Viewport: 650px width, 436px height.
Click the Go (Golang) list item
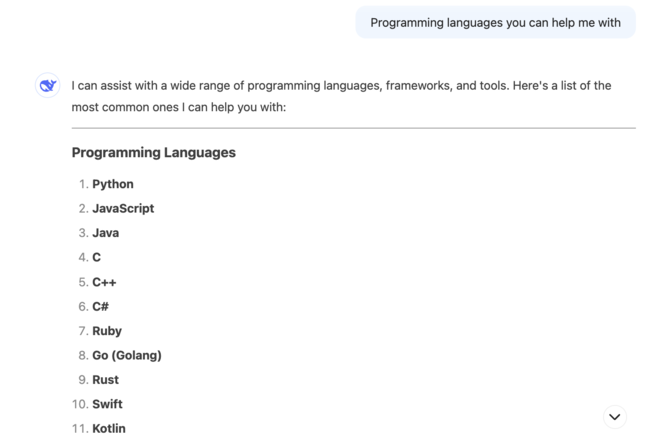click(126, 355)
